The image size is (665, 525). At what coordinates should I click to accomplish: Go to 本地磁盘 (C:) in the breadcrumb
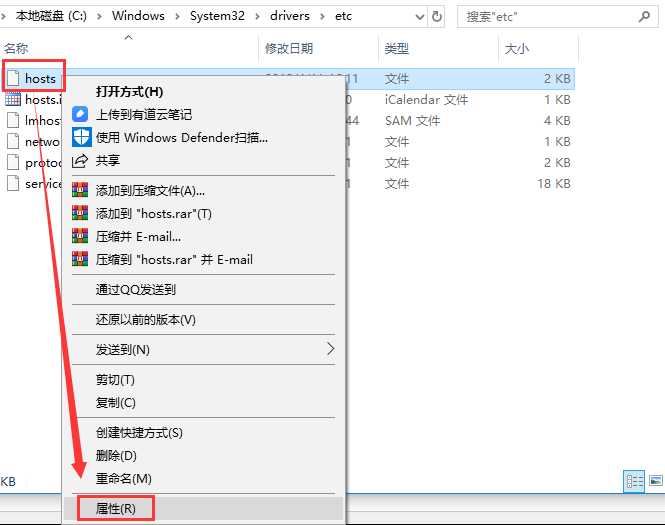tap(51, 16)
